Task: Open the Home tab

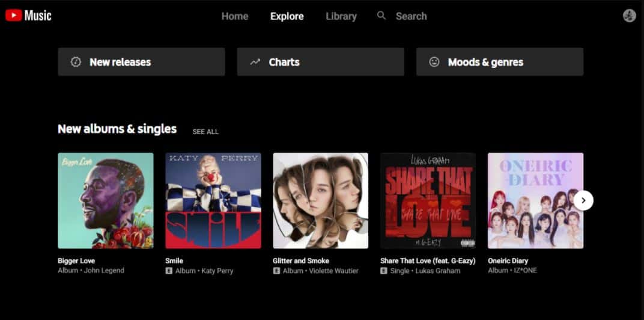Action: click(x=235, y=16)
